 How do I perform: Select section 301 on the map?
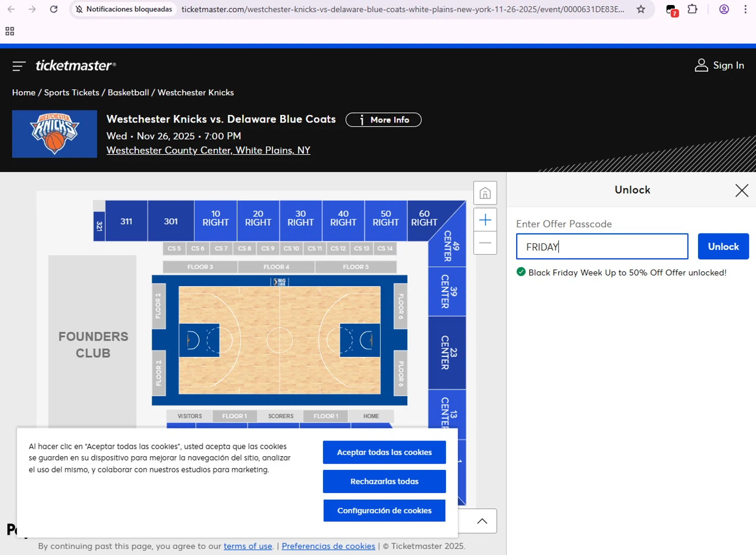click(171, 221)
